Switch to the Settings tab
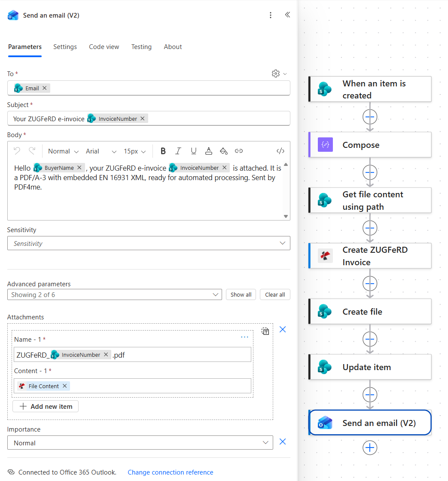 click(65, 47)
